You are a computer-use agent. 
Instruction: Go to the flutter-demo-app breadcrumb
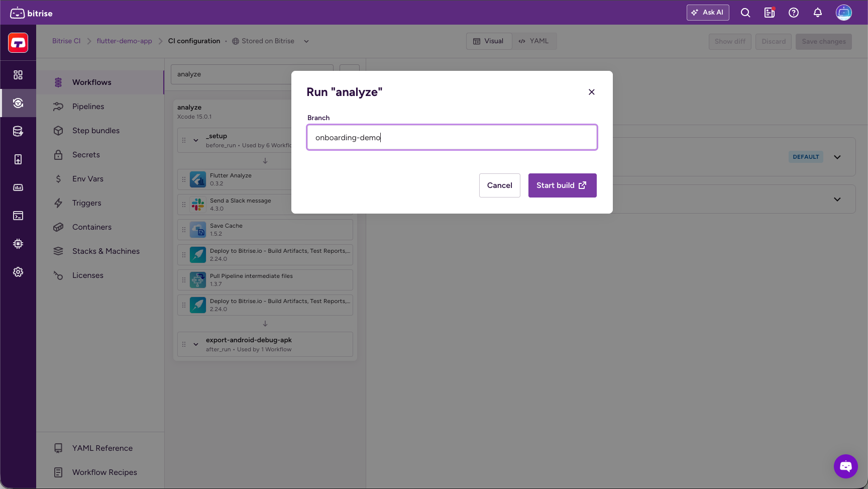tap(124, 41)
